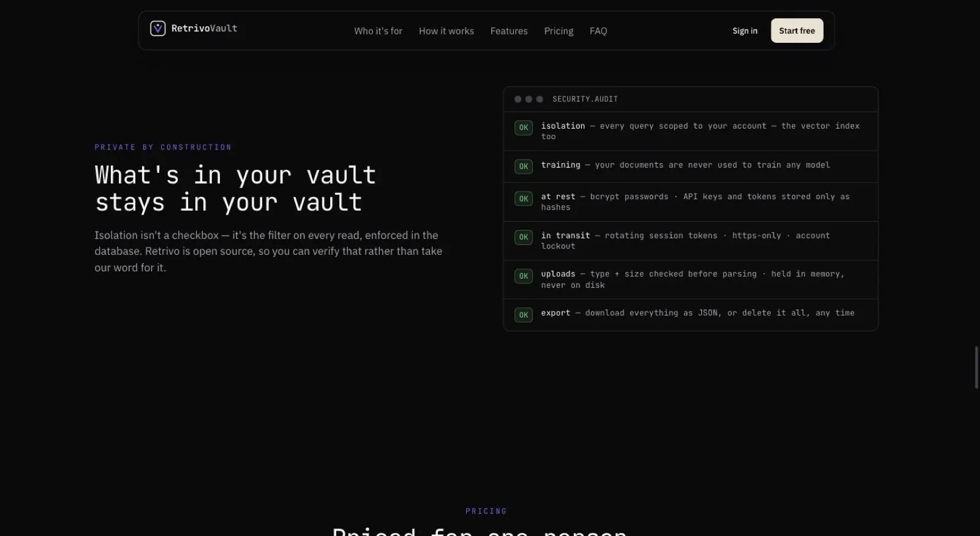Click the page vertical scrollbar thumb

(976, 368)
